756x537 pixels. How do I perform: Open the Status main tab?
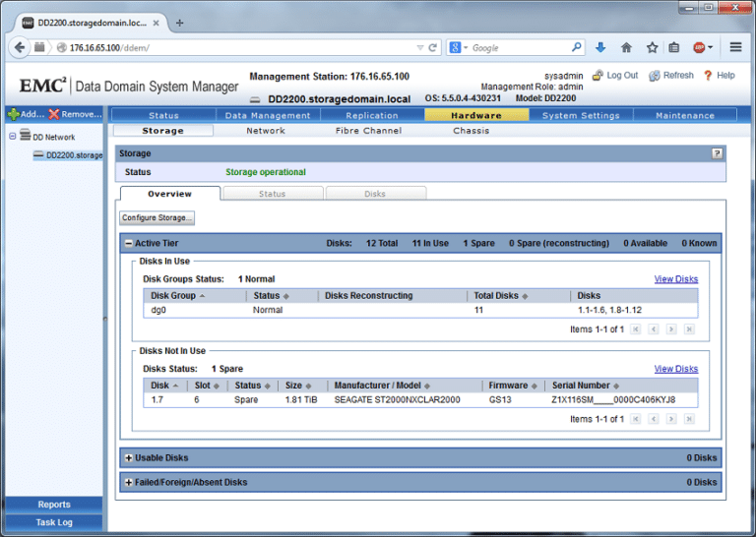pyautogui.click(x=163, y=115)
